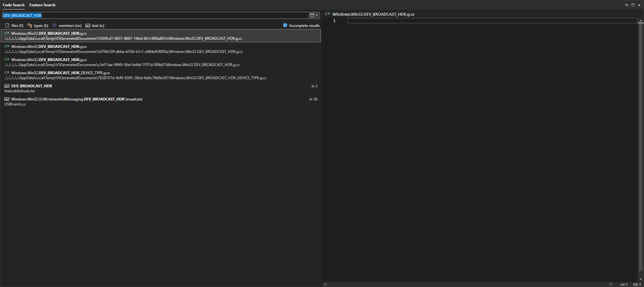This screenshot has height=287, width=644.
Task: Click the ln 36 line indicator
Action: 313,99
